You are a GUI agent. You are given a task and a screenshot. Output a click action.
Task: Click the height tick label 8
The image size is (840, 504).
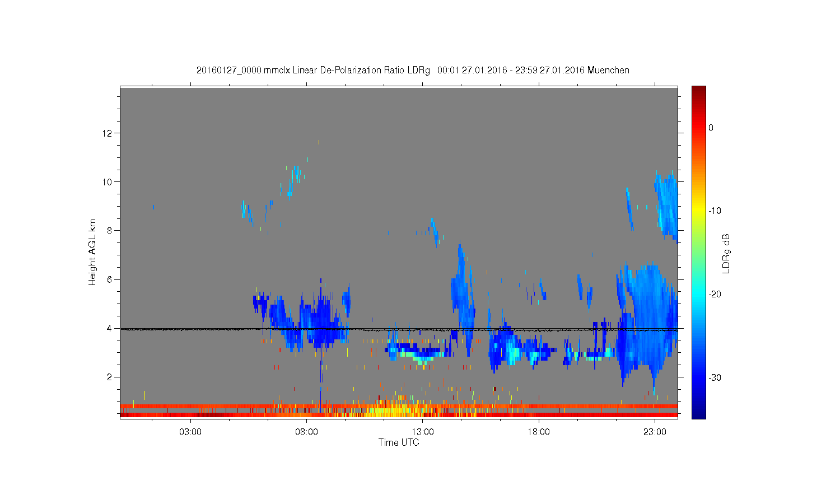tap(110, 230)
